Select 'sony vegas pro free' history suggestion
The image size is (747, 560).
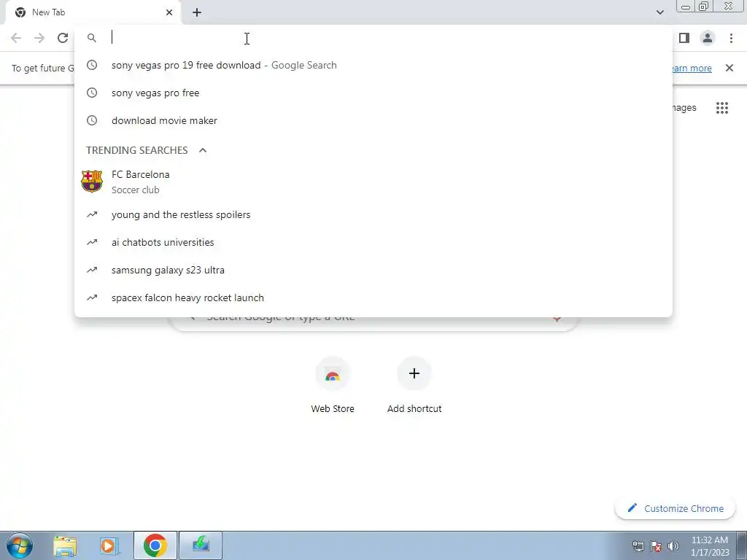[x=373, y=93]
